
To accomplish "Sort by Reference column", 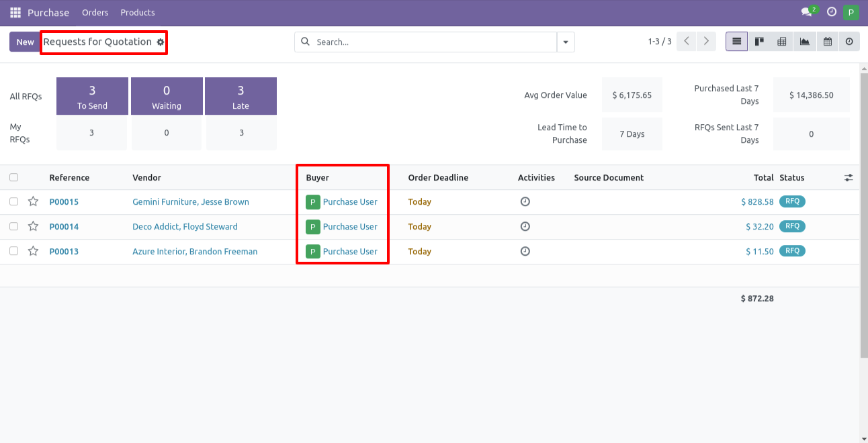I will 69,178.
